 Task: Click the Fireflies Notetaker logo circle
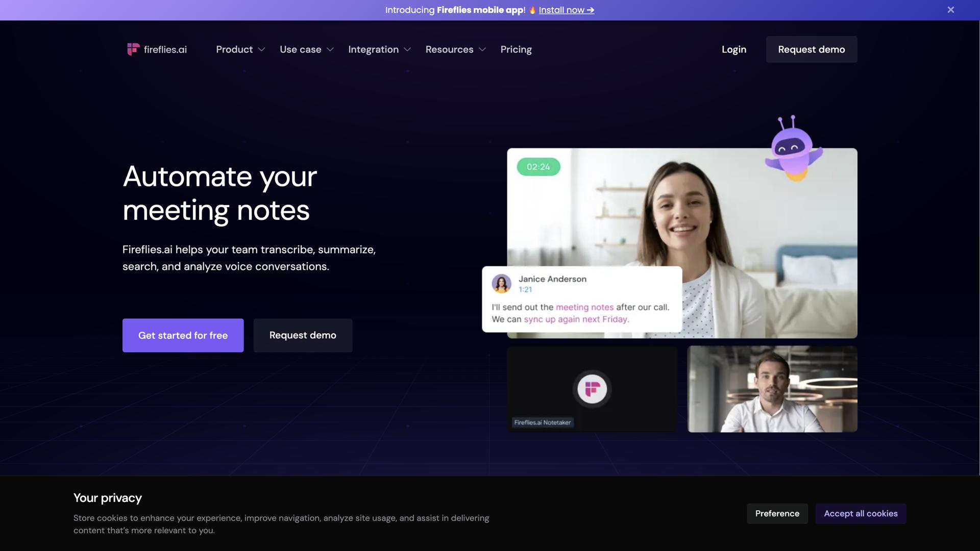pos(592,389)
